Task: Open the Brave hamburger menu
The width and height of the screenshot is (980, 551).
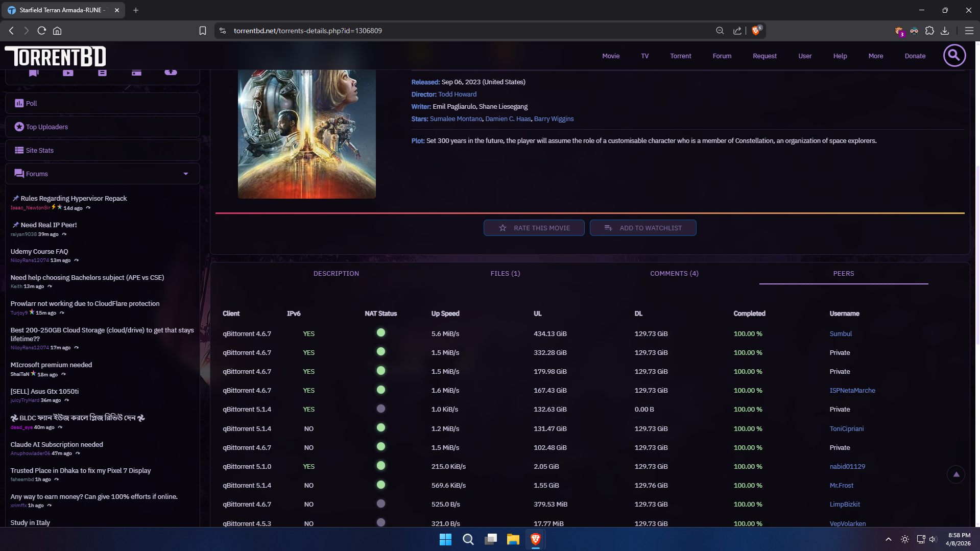Action: coord(969,31)
